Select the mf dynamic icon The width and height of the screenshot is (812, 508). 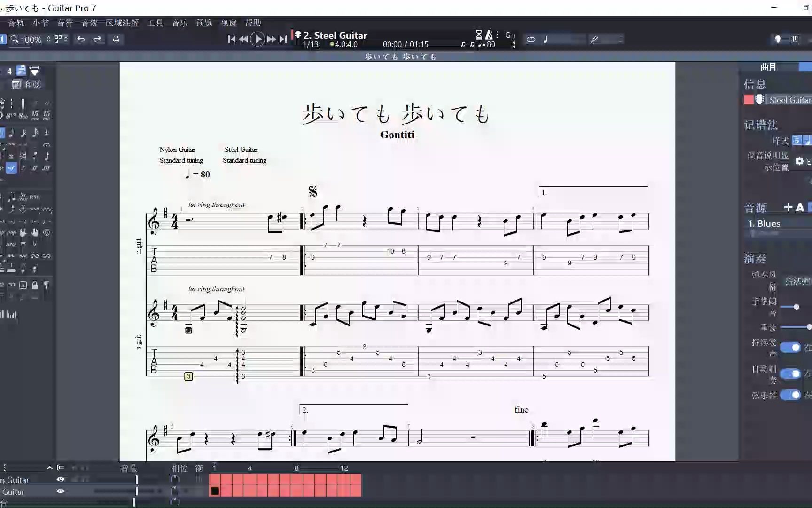(x=11, y=168)
